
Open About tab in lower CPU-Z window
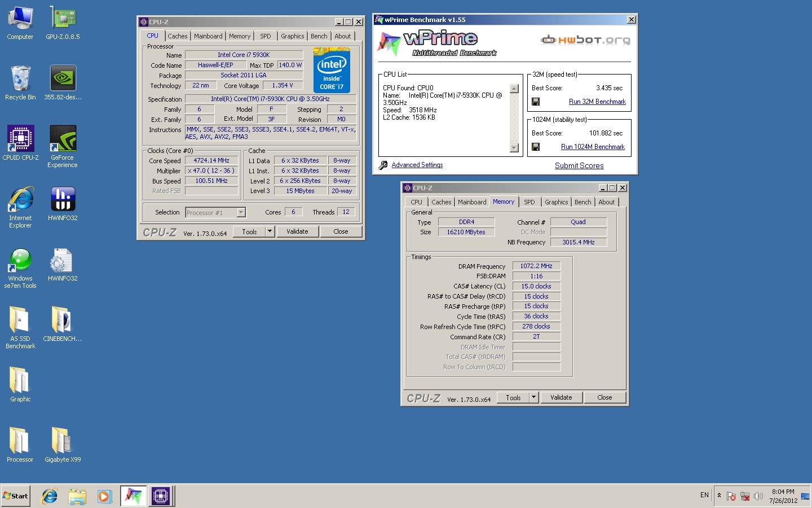pyautogui.click(x=607, y=202)
